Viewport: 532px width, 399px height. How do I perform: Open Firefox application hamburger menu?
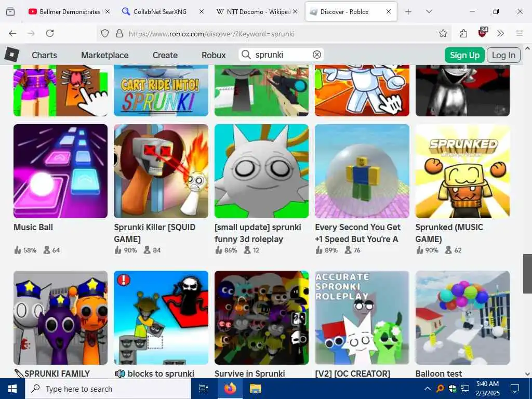(x=520, y=33)
